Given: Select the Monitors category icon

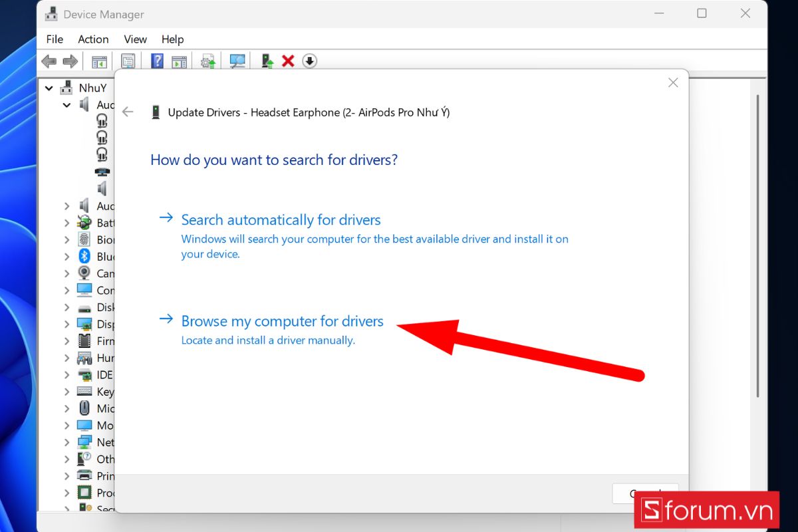Looking at the screenshot, I should pos(84,426).
